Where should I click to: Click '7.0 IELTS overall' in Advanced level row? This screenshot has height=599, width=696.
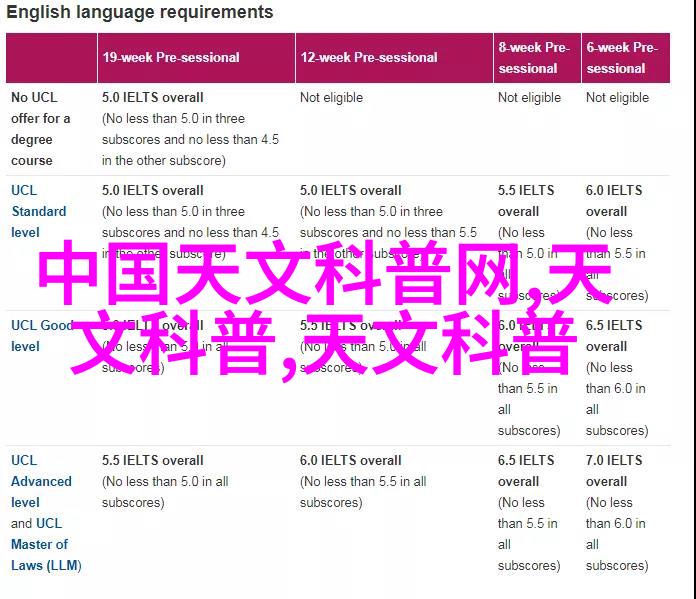coord(614,471)
